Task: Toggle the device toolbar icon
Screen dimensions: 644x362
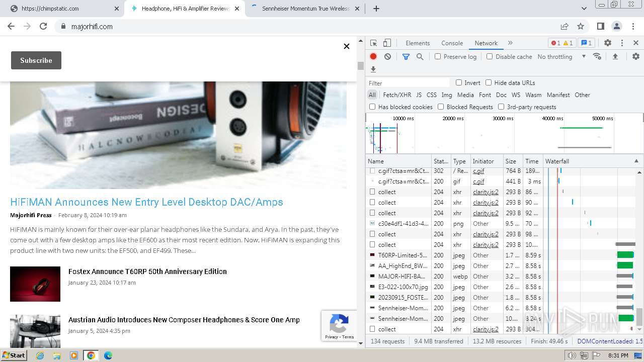Action: pos(387,43)
